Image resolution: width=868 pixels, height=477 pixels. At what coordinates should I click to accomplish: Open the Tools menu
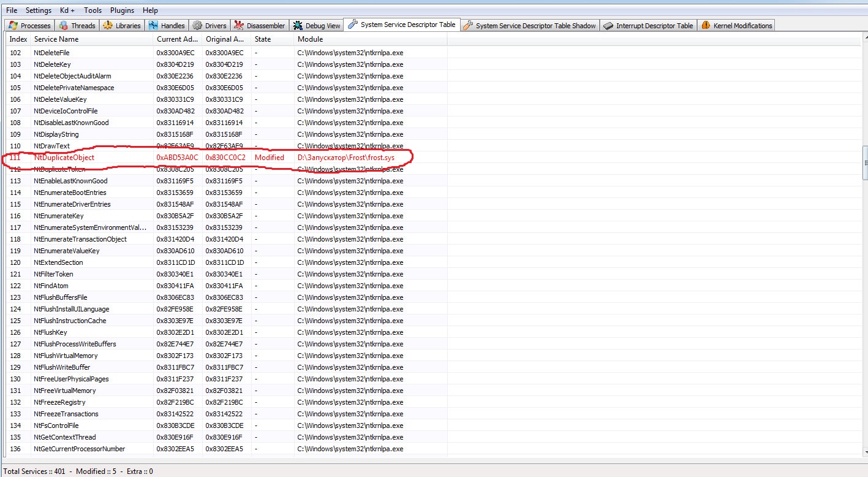tap(93, 10)
